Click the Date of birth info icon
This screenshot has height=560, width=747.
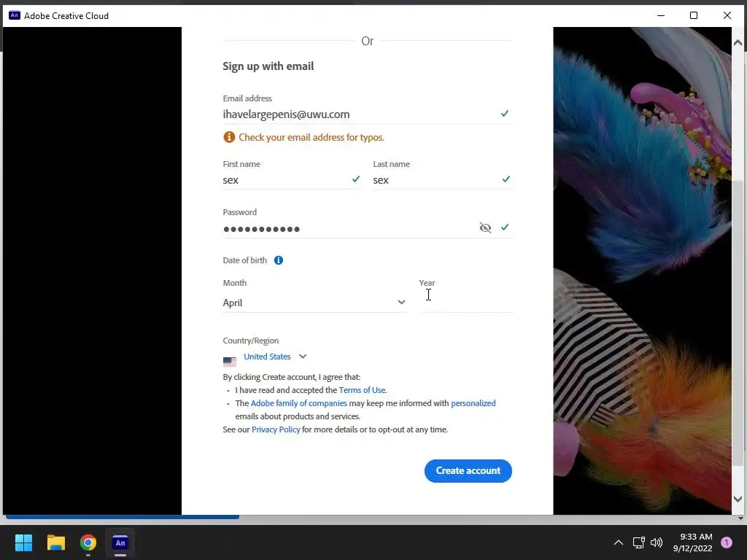click(x=279, y=260)
